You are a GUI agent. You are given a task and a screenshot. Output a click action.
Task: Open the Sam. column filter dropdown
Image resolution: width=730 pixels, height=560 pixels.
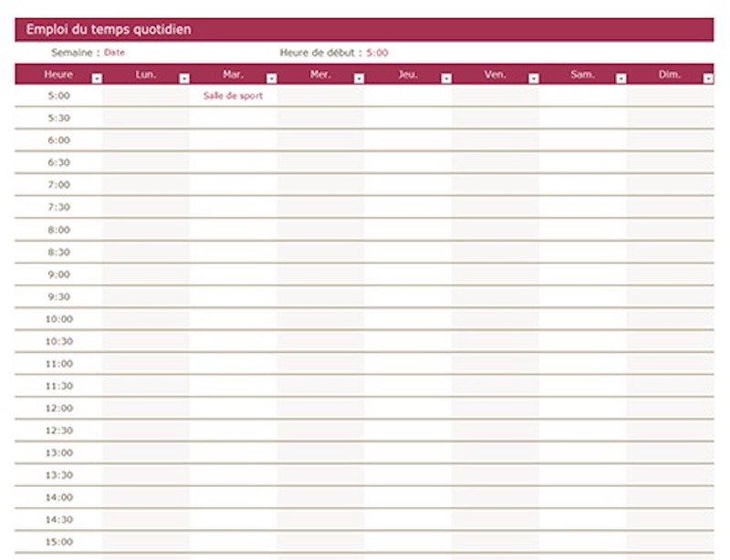coord(621,78)
